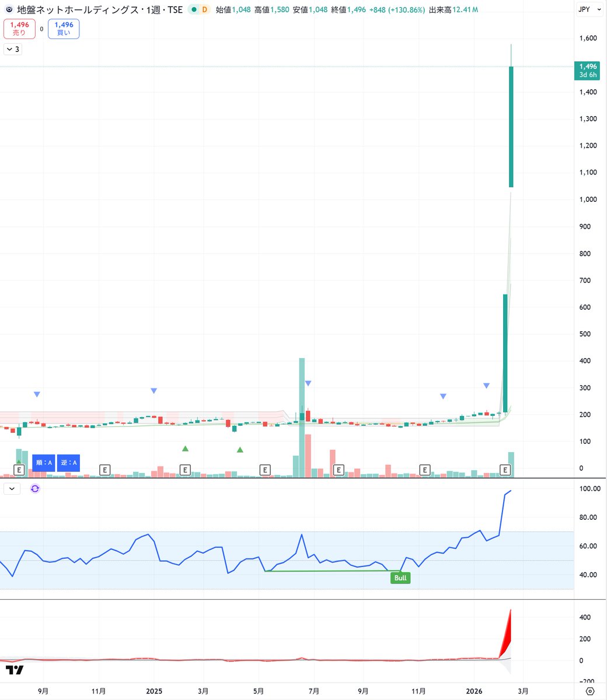
Task: Click the 高値 1,580 high value
Action: pyautogui.click(x=271, y=10)
